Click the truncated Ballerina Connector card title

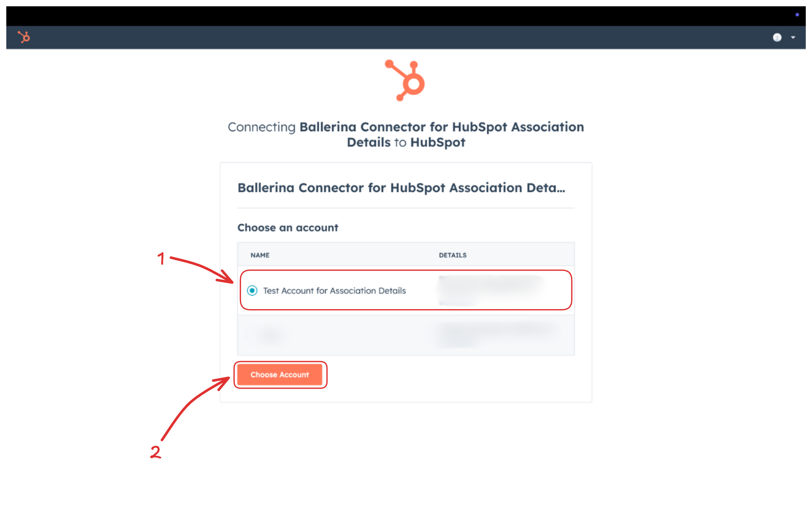(401, 188)
